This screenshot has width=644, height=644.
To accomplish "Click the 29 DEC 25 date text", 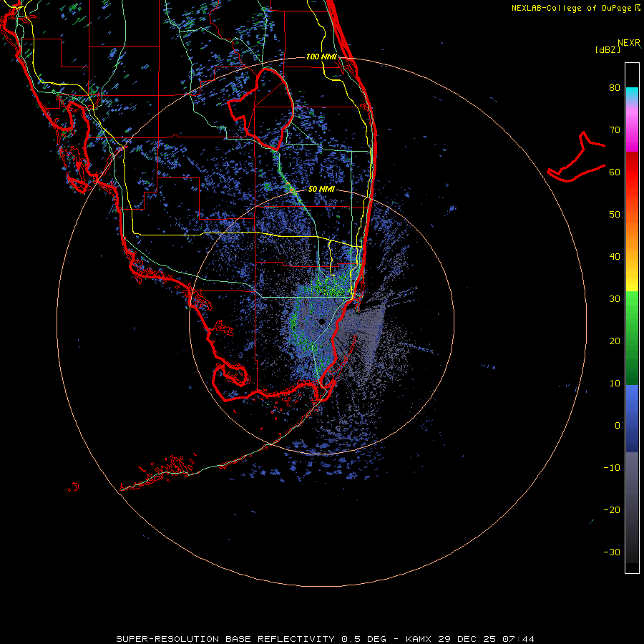I will tap(468, 639).
